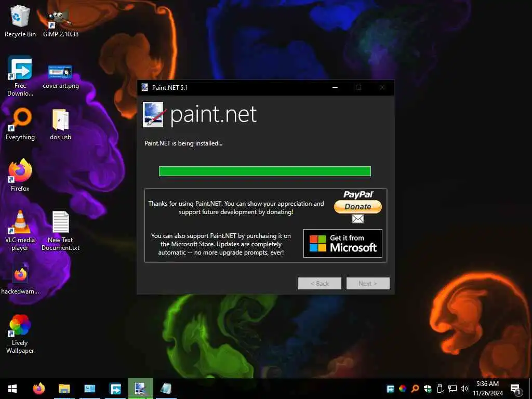Viewport: 532px width, 399px height.
Task: Click the last taskbar app button right of the installer
Action: pyautogui.click(x=166, y=389)
